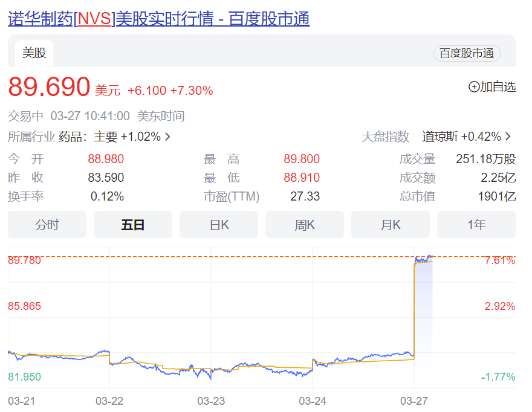
Task: Switch chart to 分时 view
Action: [47, 225]
